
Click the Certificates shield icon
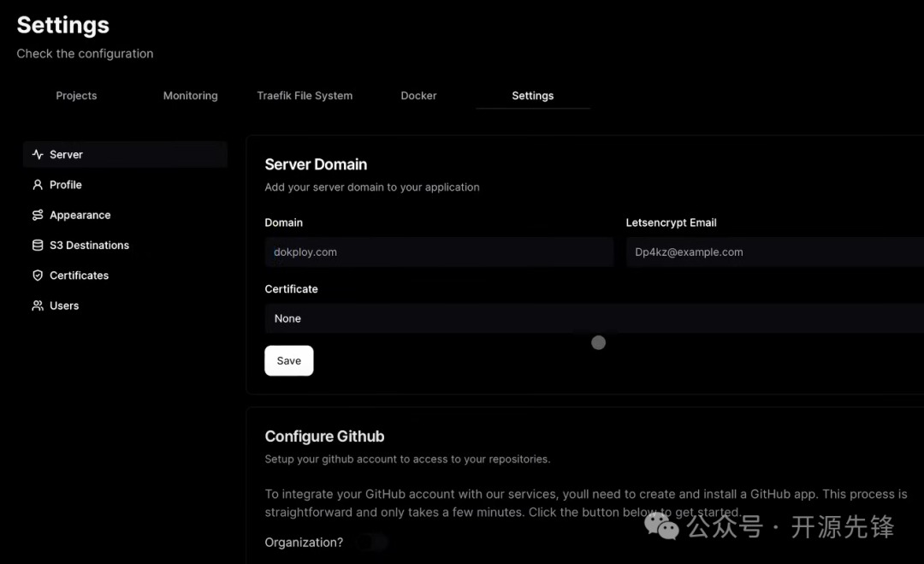[x=38, y=276]
